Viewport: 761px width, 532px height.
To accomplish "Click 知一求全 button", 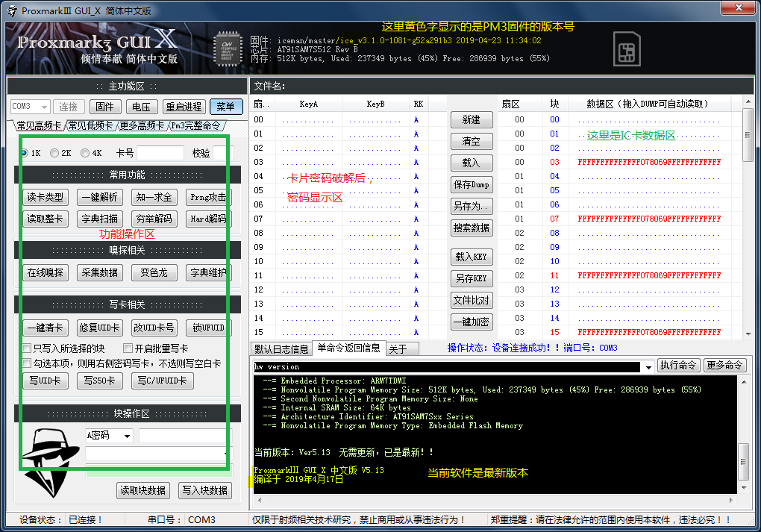I will coord(154,197).
